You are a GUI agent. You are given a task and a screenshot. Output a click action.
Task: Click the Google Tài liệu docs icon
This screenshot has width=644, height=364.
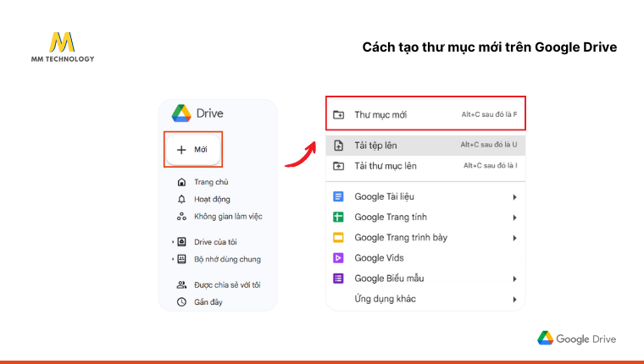point(338,196)
